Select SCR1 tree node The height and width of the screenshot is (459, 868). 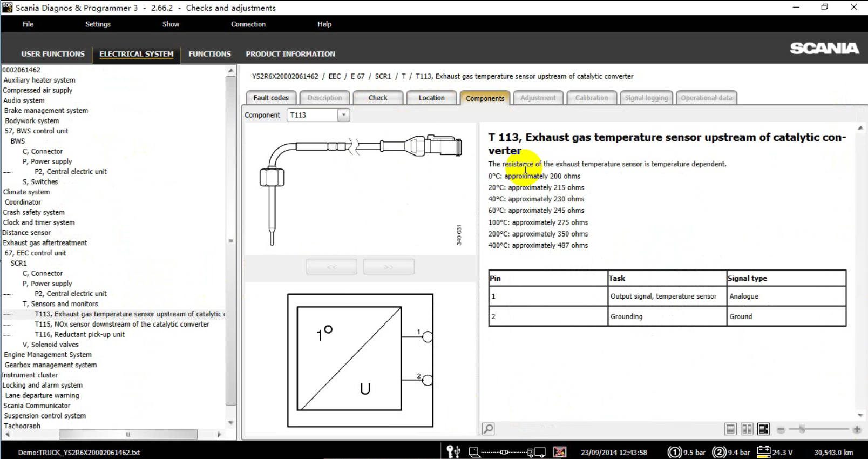[x=18, y=263]
